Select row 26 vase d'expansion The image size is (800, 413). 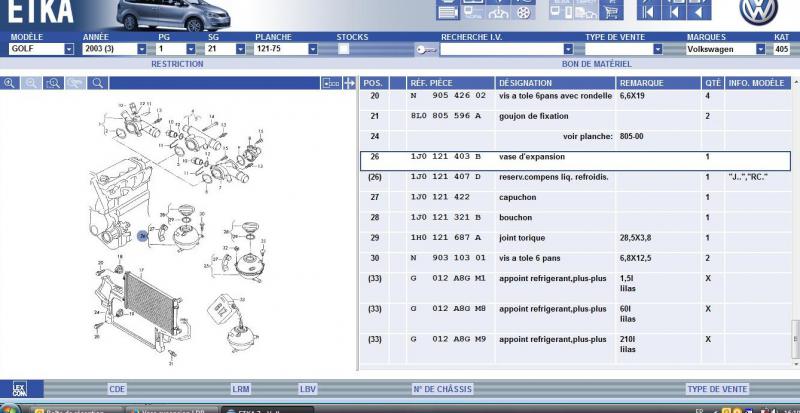tap(575, 160)
